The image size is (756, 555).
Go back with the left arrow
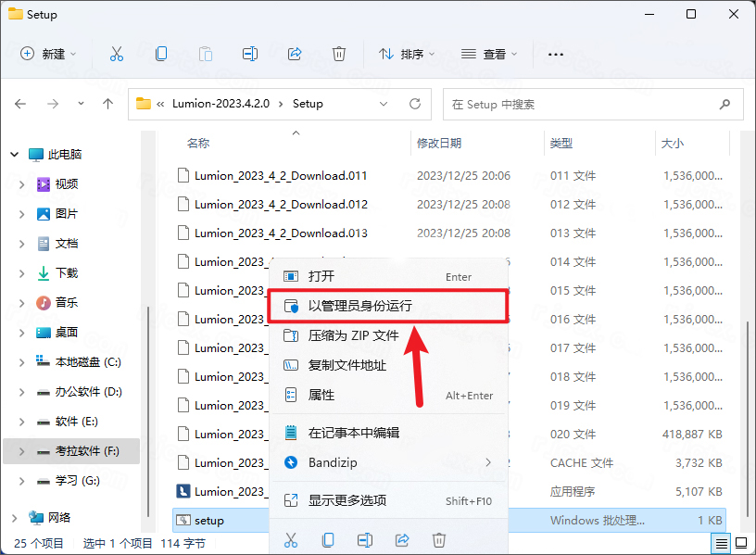[20, 104]
